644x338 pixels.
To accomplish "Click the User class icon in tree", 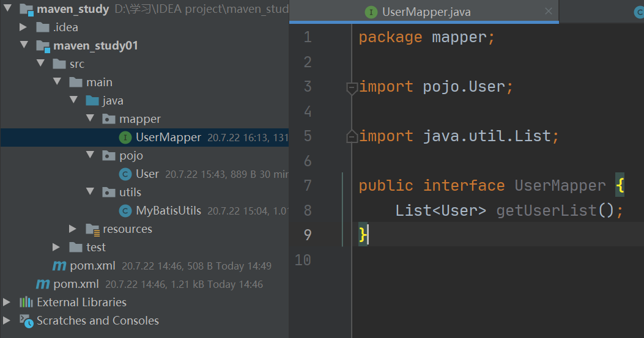I will point(125,174).
